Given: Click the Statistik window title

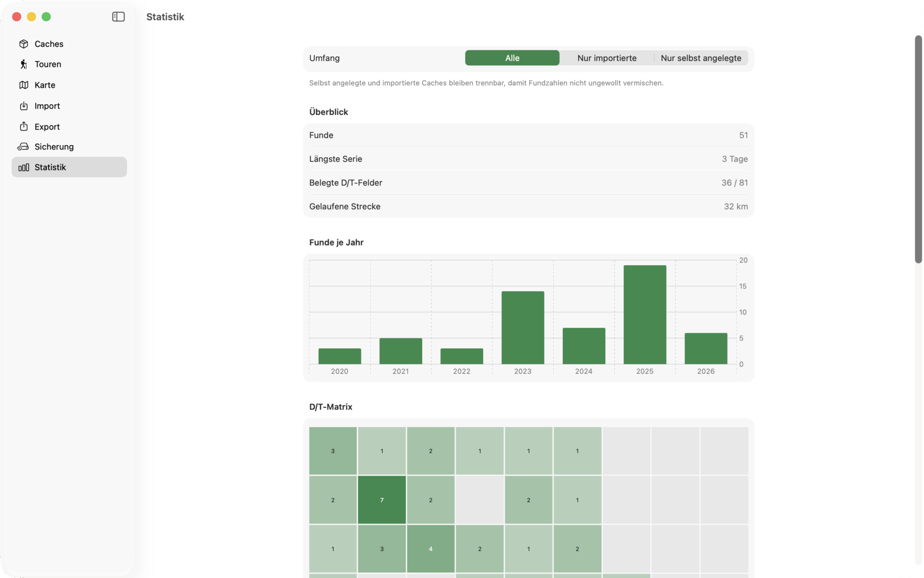Looking at the screenshot, I should pyautogui.click(x=165, y=17).
